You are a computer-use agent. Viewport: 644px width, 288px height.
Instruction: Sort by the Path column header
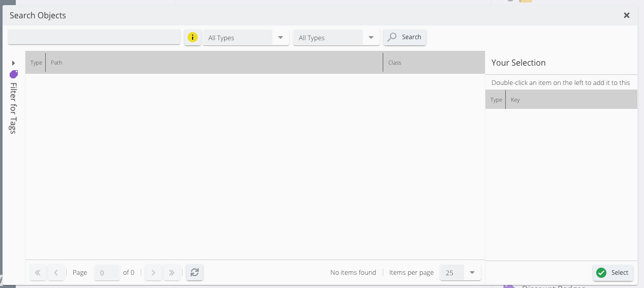point(213,63)
